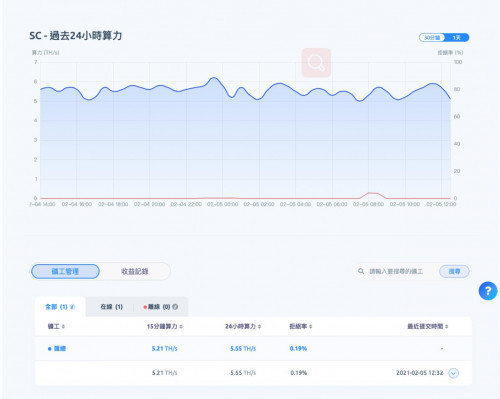
Task: Click gray 0.19% in worker row
Action: [x=298, y=373]
